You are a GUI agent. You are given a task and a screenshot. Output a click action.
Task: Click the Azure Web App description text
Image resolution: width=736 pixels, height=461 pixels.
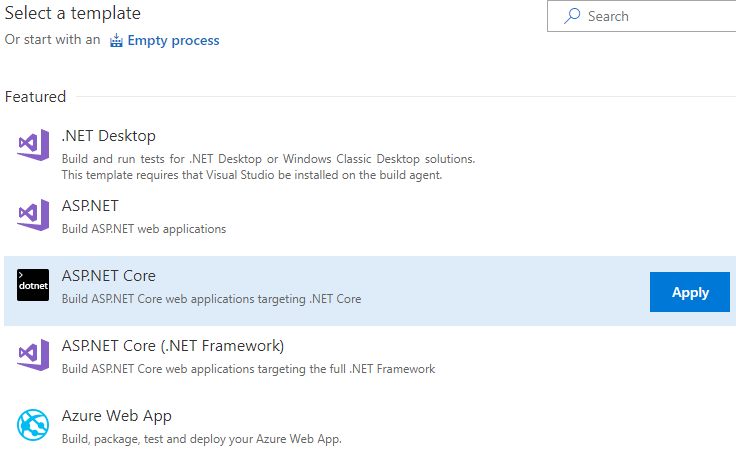202,439
